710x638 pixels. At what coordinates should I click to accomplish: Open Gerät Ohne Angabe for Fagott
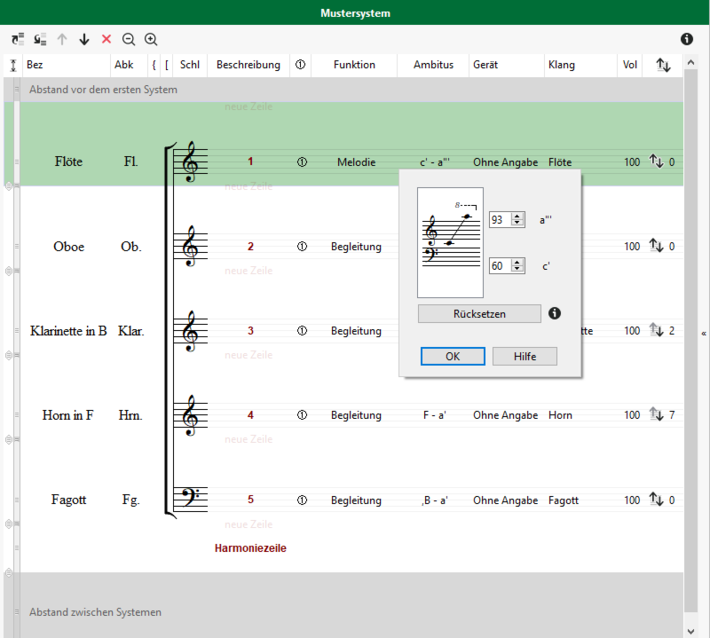[505, 500]
